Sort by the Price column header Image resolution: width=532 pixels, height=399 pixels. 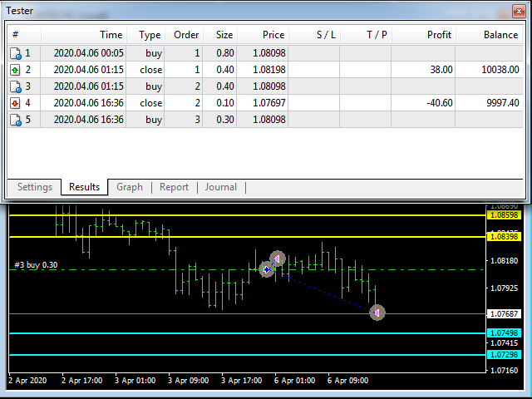263,35
